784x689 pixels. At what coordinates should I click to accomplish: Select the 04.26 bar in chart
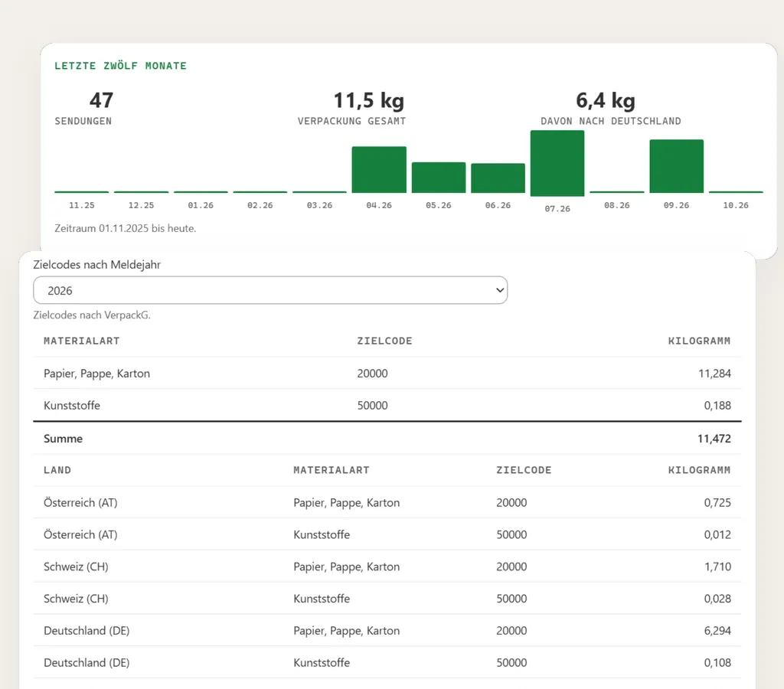[379, 169]
